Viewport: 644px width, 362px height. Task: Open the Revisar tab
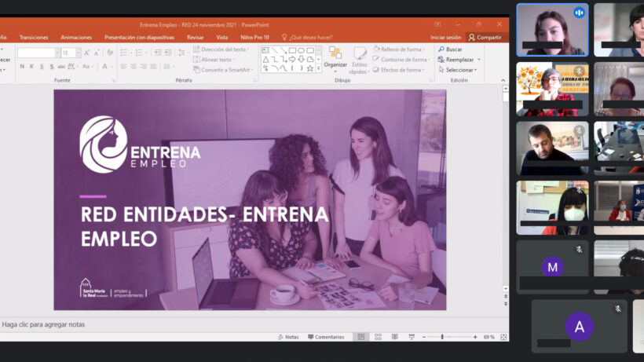coord(195,38)
